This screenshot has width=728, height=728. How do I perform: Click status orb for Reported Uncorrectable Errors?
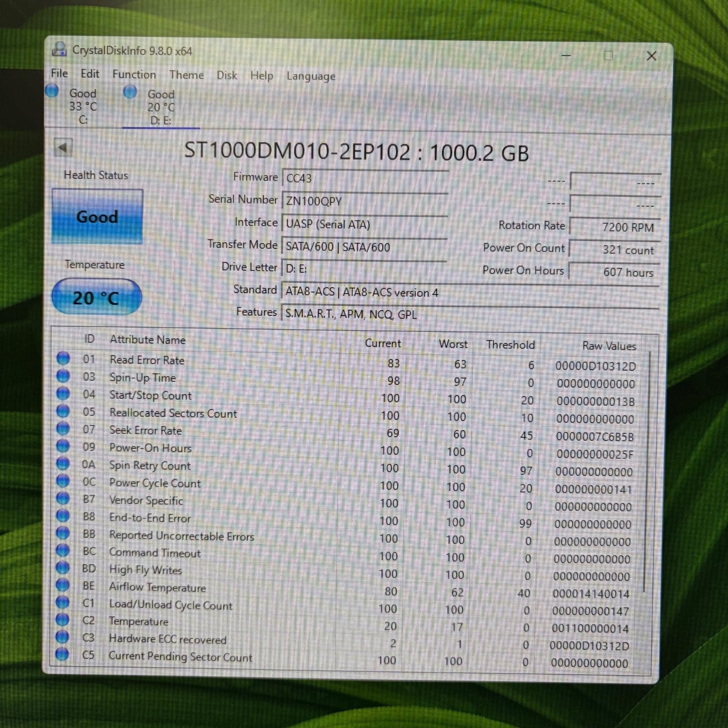(x=63, y=533)
